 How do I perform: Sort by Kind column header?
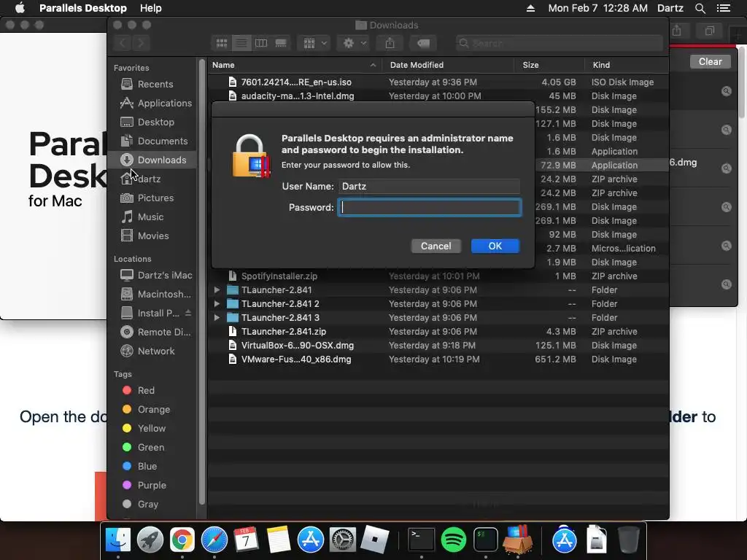627,65
